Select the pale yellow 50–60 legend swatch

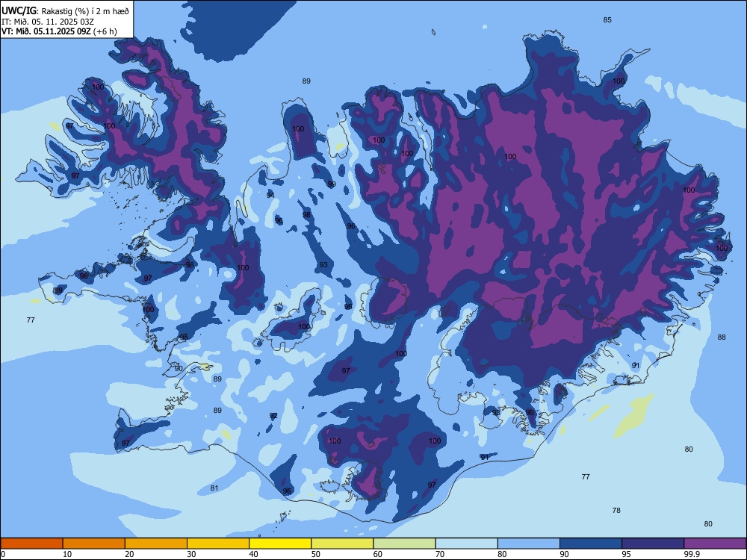(x=342, y=544)
